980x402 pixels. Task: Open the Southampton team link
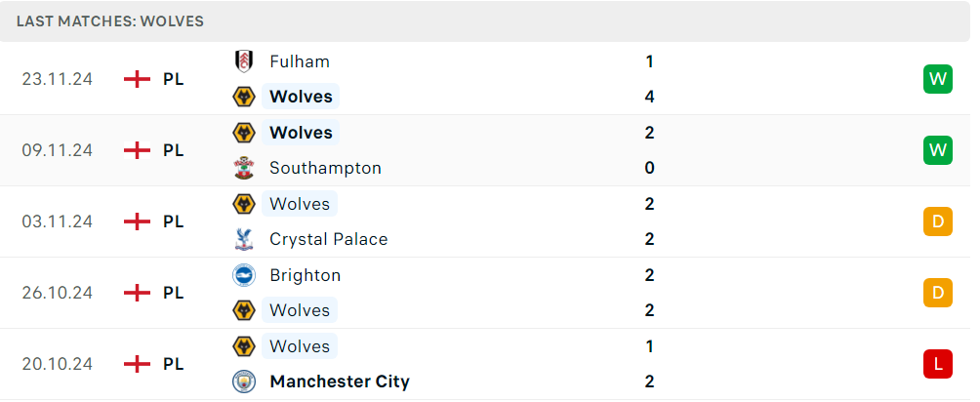pyautogui.click(x=325, y=168)
